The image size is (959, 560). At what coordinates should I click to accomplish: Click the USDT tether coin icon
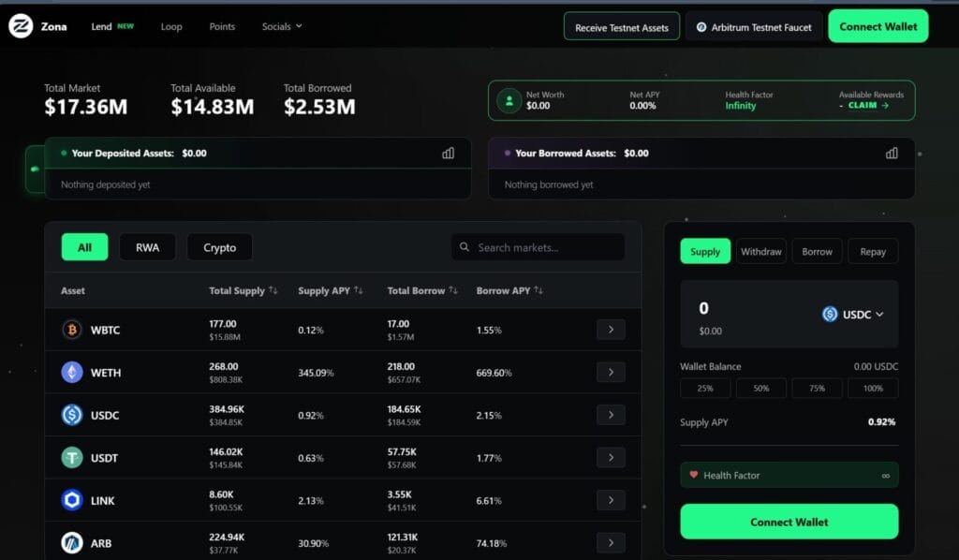click(72, 458)
